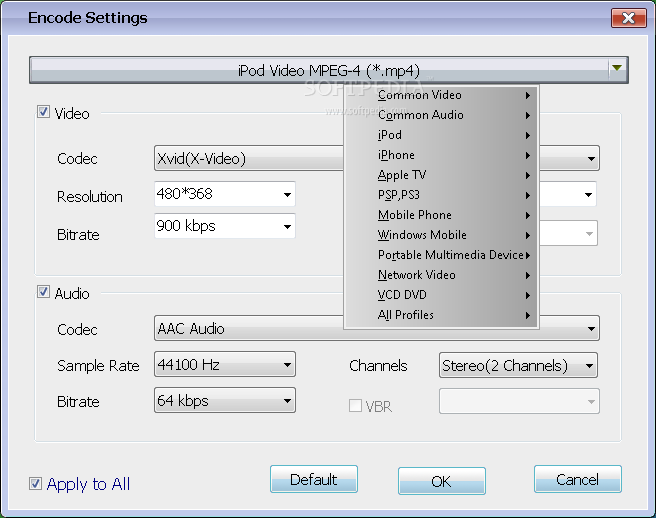This screenshot has height=518, width=656.
Task: Open the Resolution 480*368 dropdown
Action: click(225, 194)
